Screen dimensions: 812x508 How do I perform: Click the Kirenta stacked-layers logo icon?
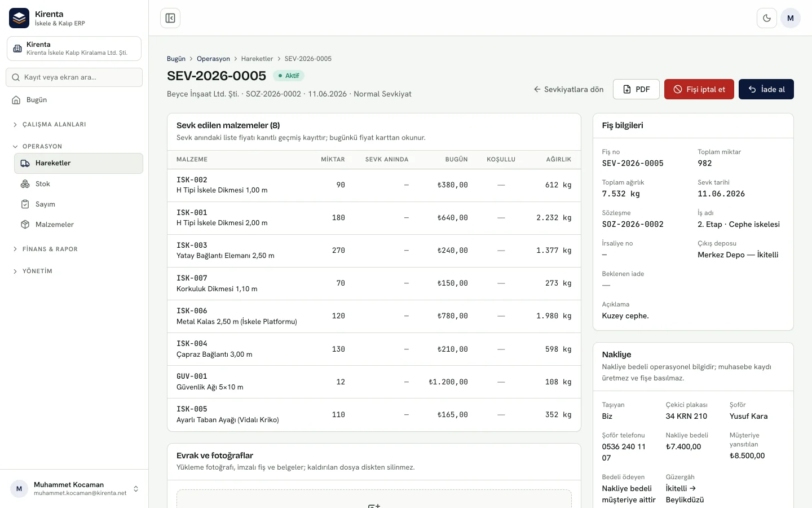[x=19, y=18]
